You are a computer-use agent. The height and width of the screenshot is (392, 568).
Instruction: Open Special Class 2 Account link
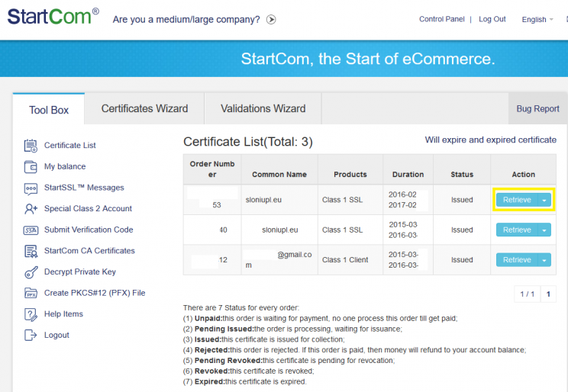pos(88,208)
